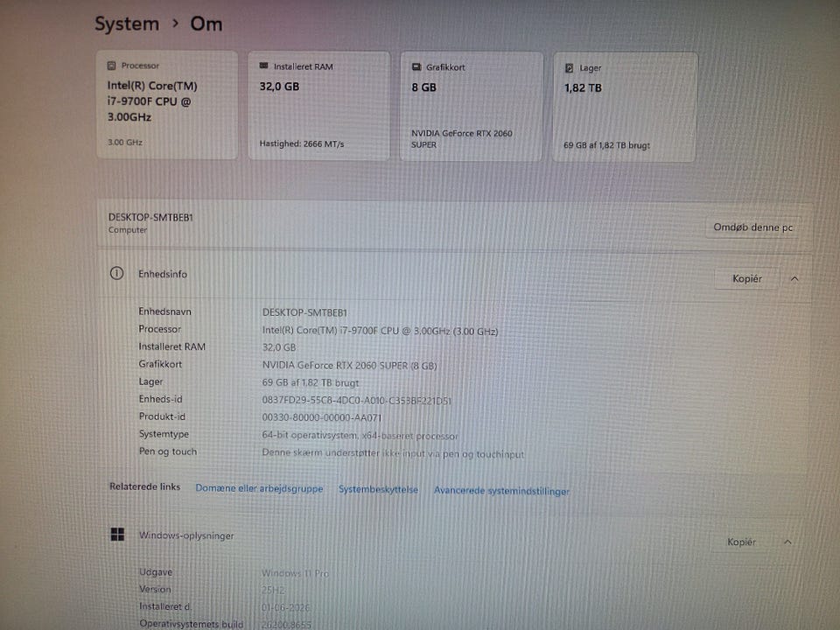This screenshot has height=630, width=840.
Task: Click the Relaterede links label
Action: point(144,486)
